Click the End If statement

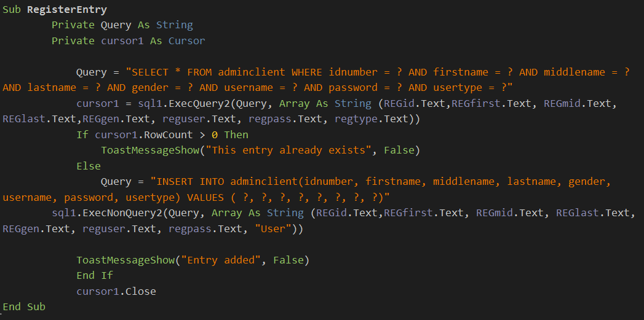(95, 276)
